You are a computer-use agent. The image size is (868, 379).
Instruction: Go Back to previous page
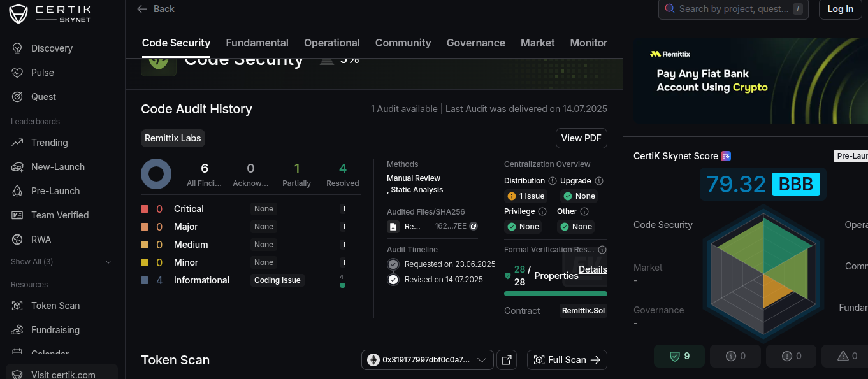pos(156,9)
